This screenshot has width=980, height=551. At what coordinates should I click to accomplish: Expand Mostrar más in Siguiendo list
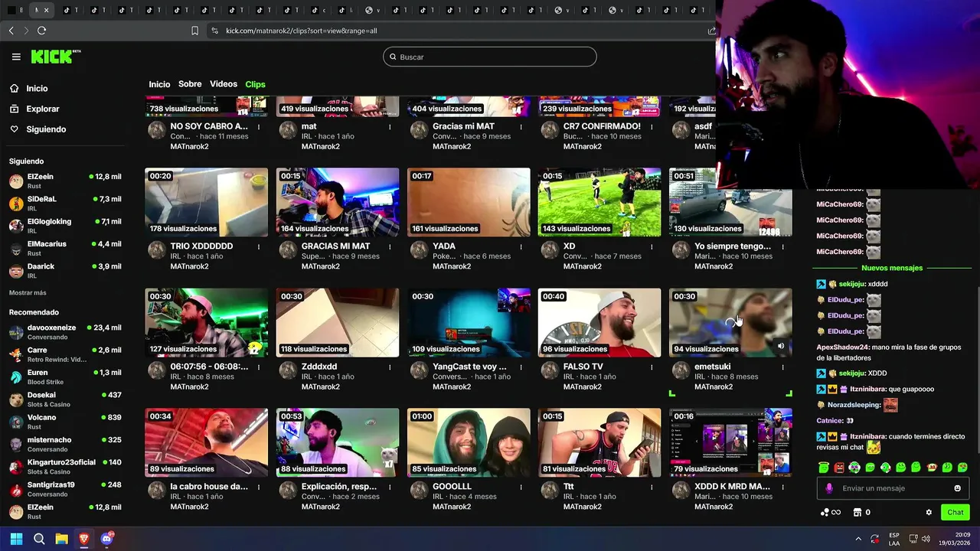point(28,293)
